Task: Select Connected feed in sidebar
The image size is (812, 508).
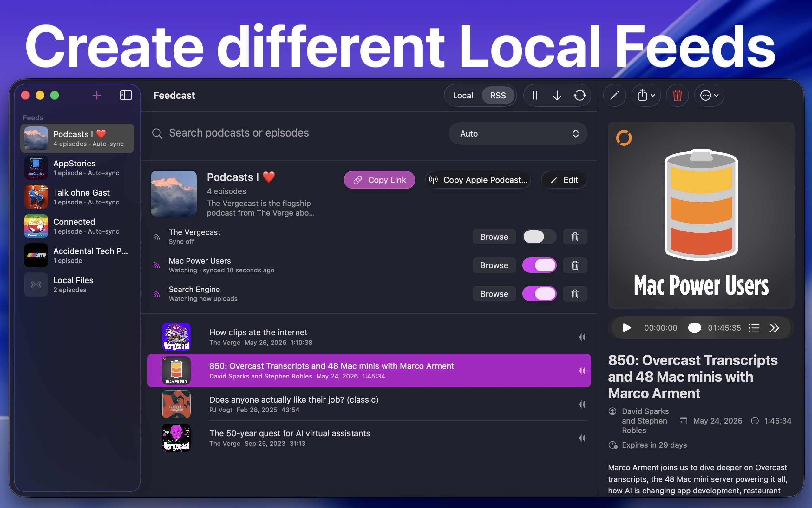Action: pyautogui.click(x=77, y=226)
